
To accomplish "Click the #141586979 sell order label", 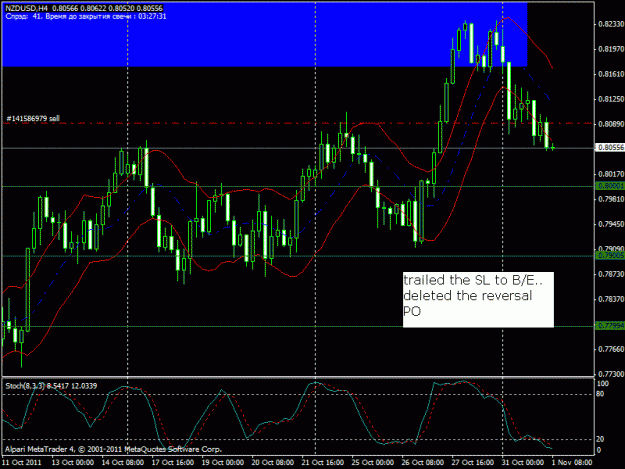I will point(33,118).
